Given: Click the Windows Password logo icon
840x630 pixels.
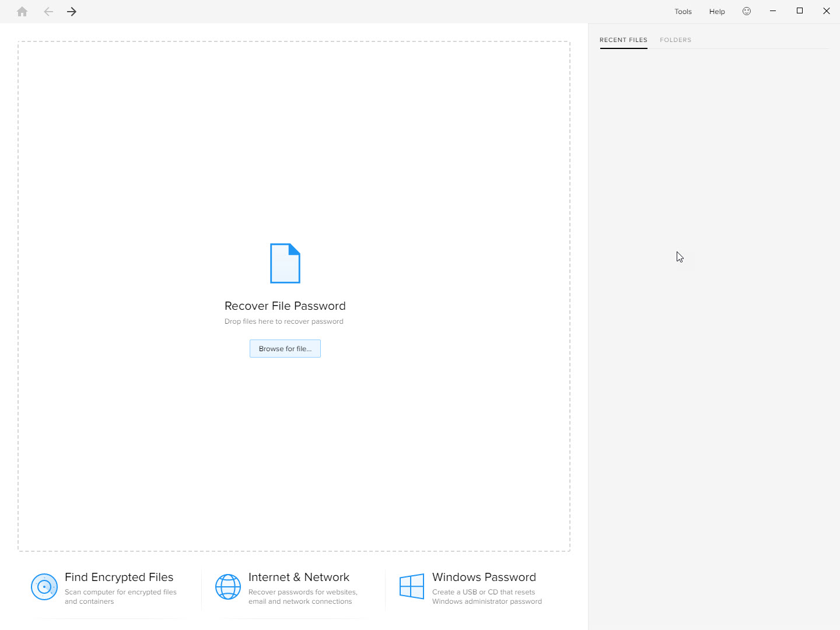Looking at the screenshot, I should click(x=412, y=586).
